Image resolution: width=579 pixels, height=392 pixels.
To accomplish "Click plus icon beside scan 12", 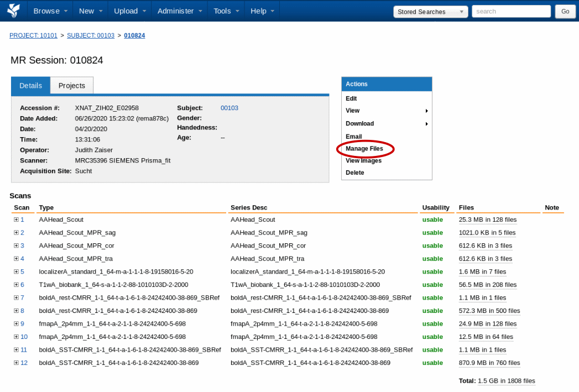I will [x=16, y=363].
